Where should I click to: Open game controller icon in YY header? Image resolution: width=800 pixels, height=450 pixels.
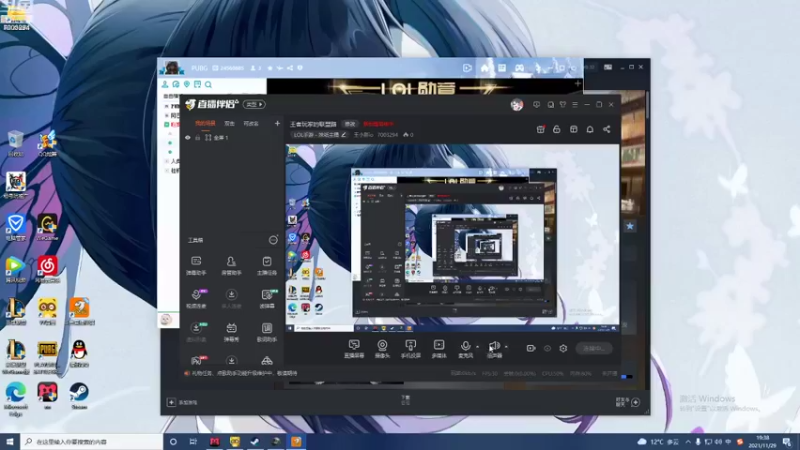(x=519, y=68)
